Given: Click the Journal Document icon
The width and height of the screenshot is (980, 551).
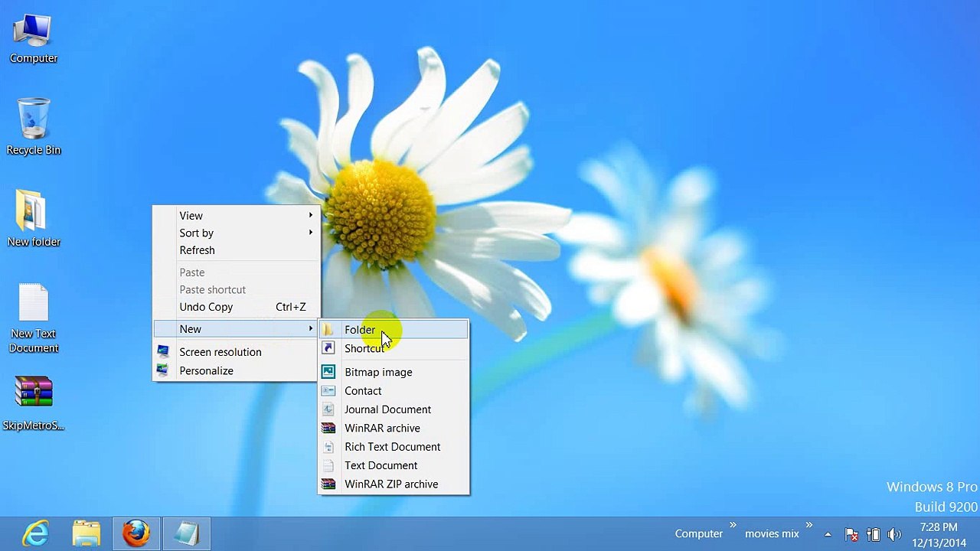Looking at the screenshot, I should click(328, 409).
